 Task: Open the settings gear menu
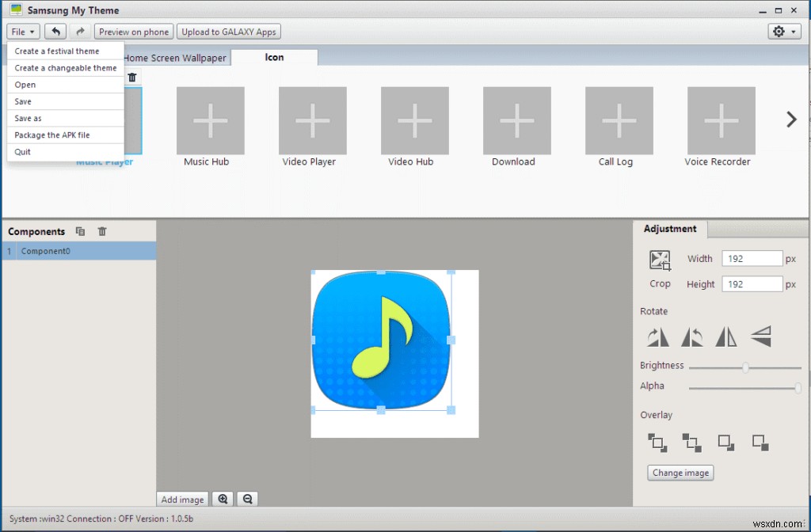782,30
